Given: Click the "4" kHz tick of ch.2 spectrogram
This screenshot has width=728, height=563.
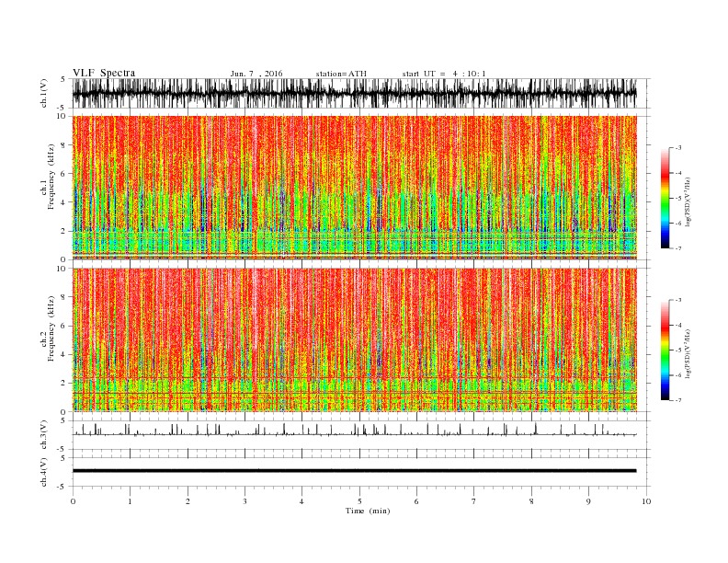Looking at the screenshot, I should (x=64, y=354).
